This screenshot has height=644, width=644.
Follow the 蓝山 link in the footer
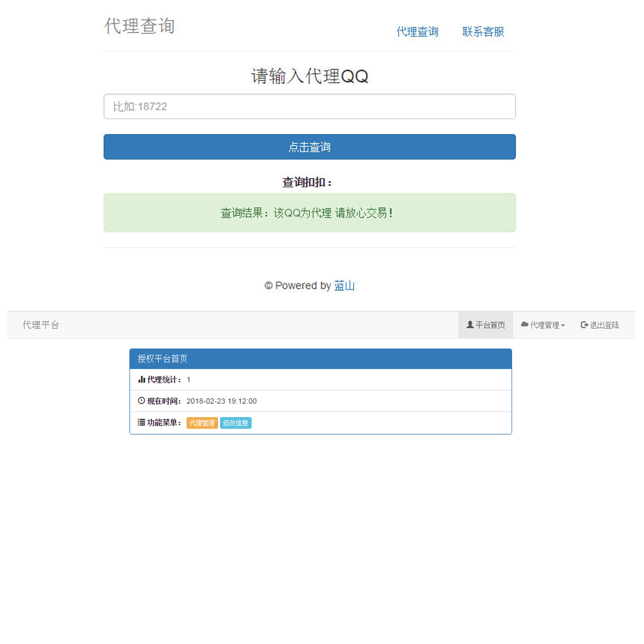click(344, 285)
